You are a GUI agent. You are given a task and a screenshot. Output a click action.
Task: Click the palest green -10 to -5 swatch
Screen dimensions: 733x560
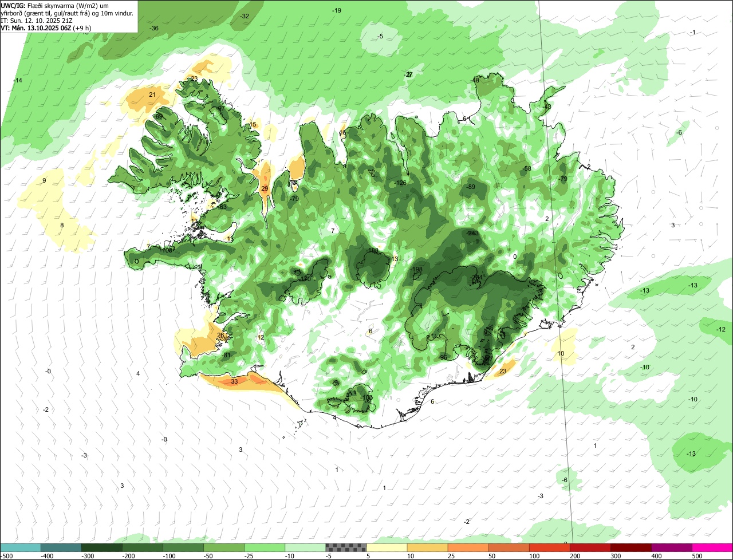pos(305,547)
